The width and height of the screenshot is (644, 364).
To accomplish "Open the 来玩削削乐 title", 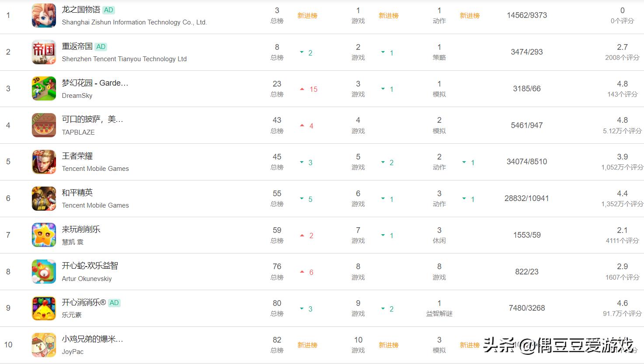I will 81,229.
